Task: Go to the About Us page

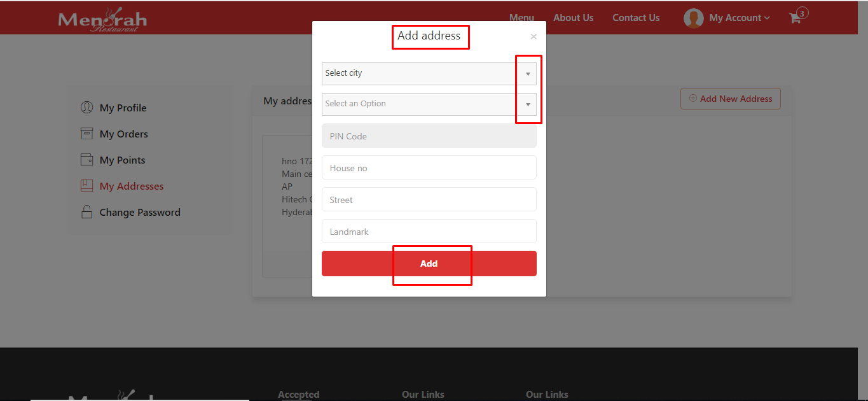Action: (573, 18)
